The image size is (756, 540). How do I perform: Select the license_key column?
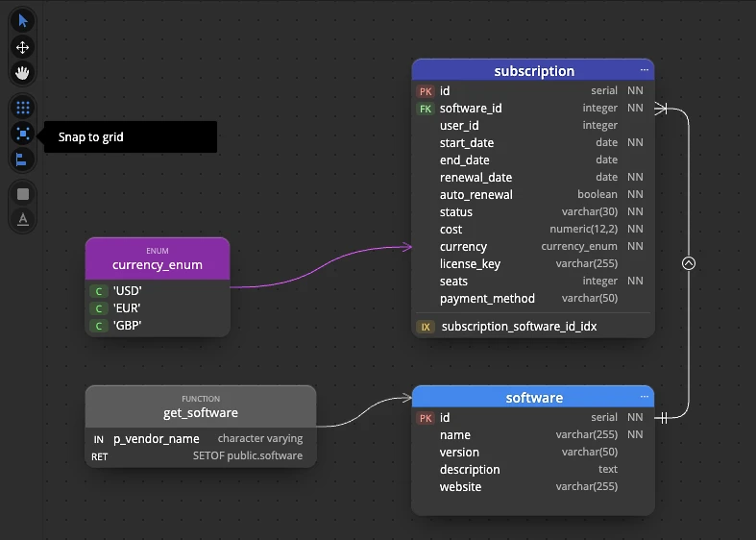pyautogui.click(x=533, y=264)
